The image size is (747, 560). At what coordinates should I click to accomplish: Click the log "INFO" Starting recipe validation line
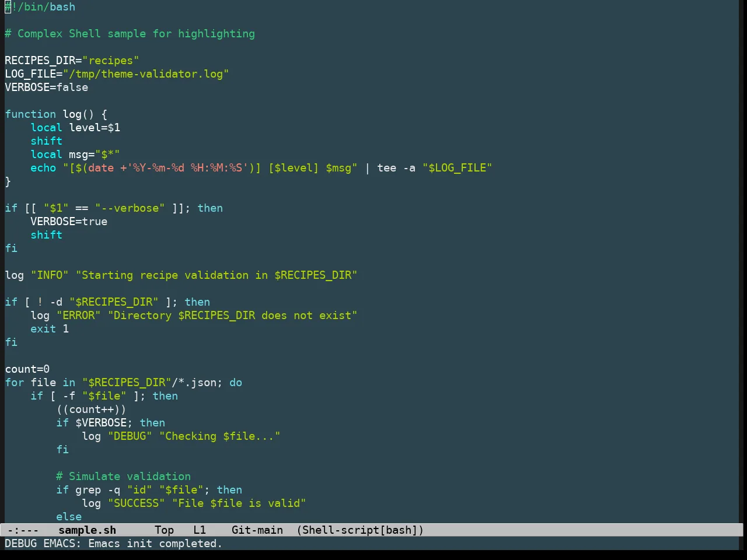[x=181, y=275]
